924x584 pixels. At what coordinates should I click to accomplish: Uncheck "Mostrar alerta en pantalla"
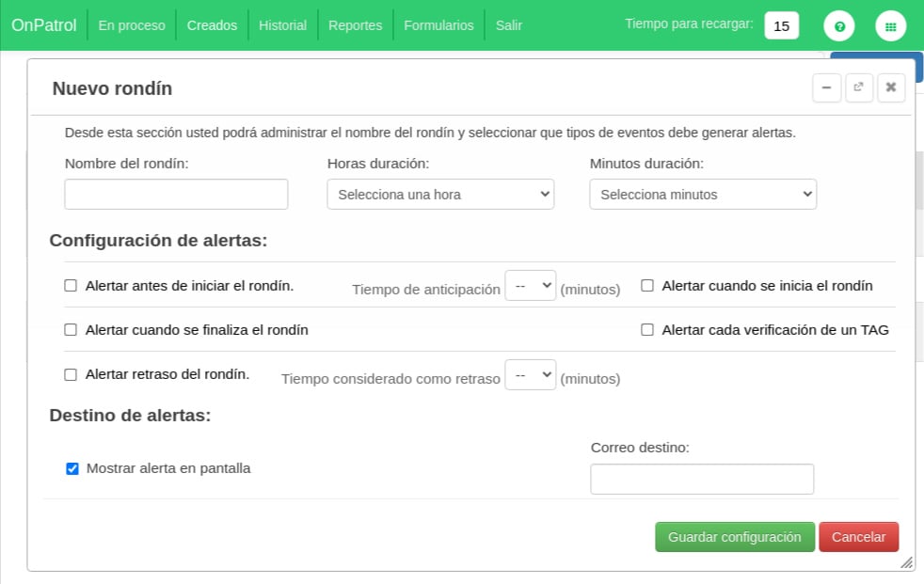click(72, 468)
